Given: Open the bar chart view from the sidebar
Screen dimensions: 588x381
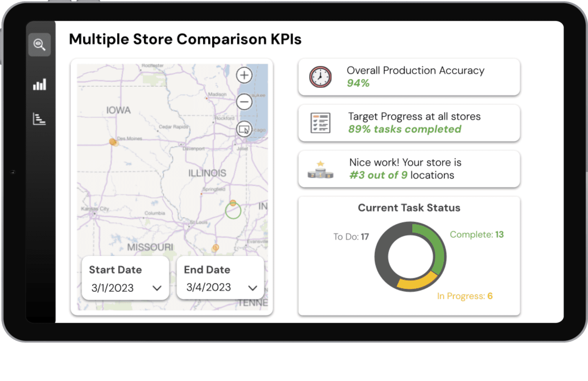Looking at the screenshot, I should pos(40,85).
